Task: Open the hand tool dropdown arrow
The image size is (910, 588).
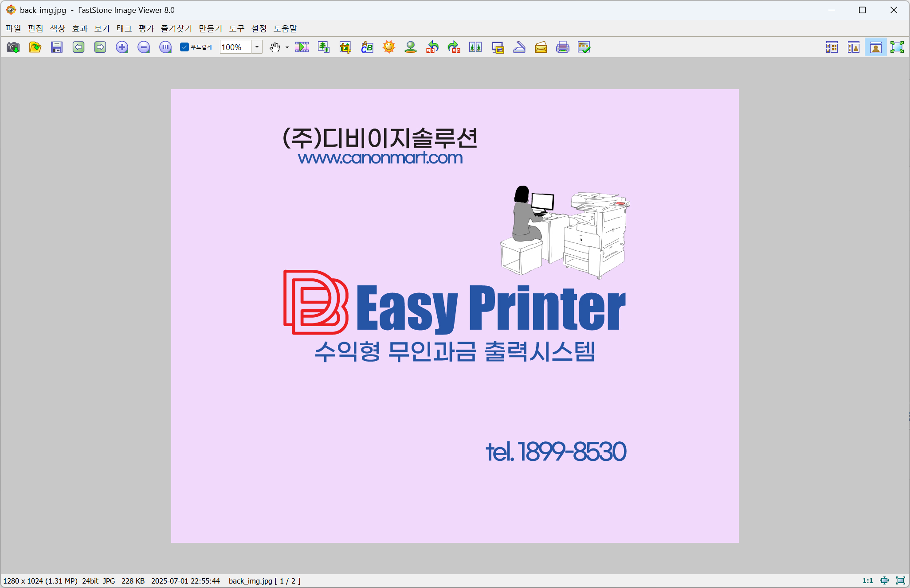Action: pos(287,47)
